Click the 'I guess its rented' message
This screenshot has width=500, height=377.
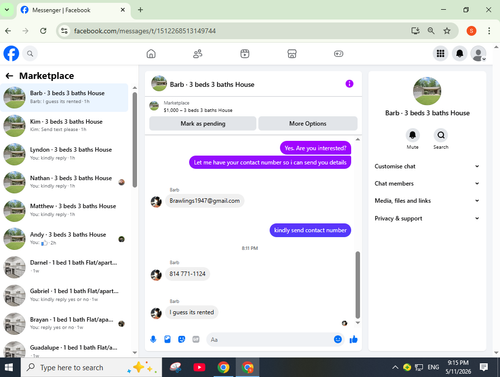192,312
